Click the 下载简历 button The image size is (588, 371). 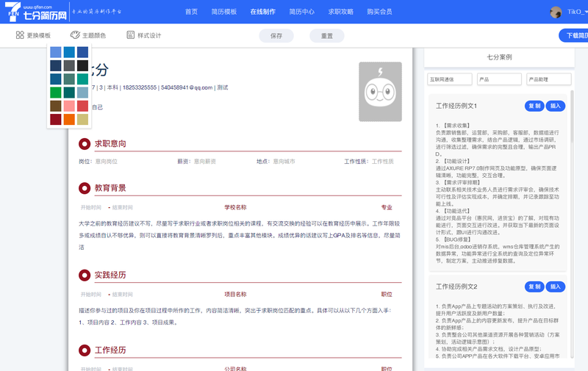click(x=574, y=35)
